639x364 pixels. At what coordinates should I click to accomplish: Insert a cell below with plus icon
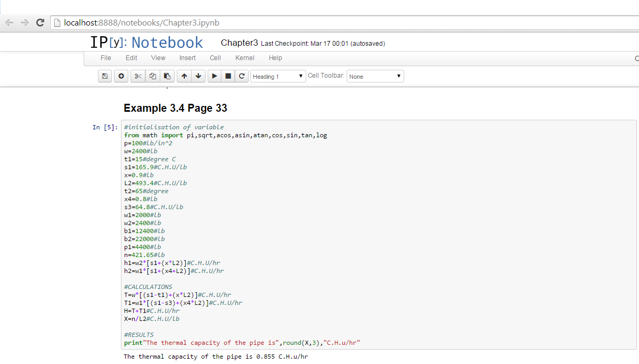click(121, 76)
